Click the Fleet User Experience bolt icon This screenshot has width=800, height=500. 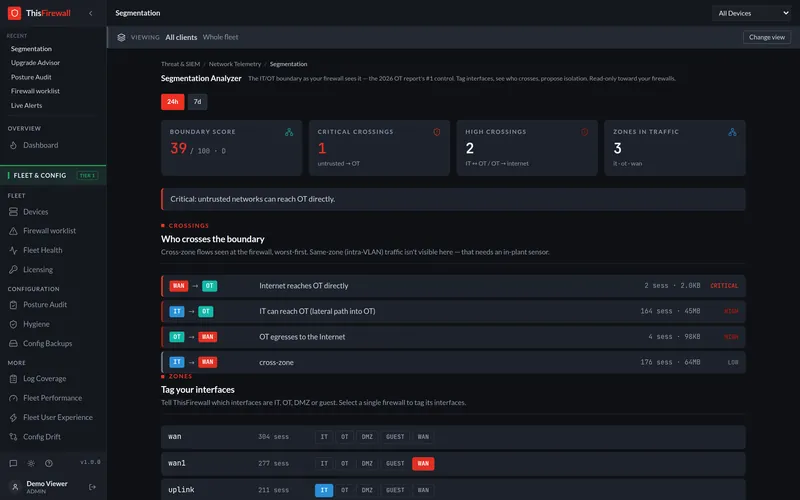point(13,418)
